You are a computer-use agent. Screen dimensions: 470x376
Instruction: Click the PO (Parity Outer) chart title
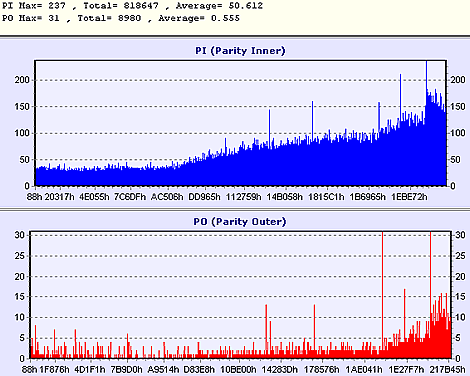pos(240,222)
